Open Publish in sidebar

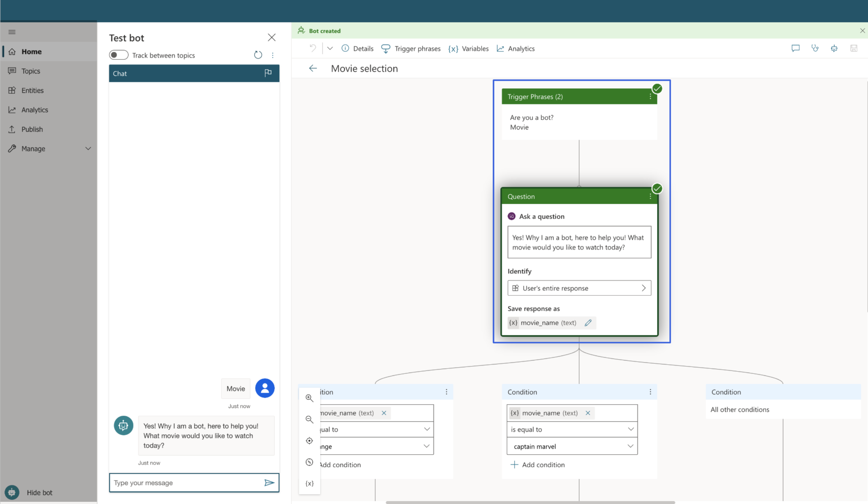49,129
